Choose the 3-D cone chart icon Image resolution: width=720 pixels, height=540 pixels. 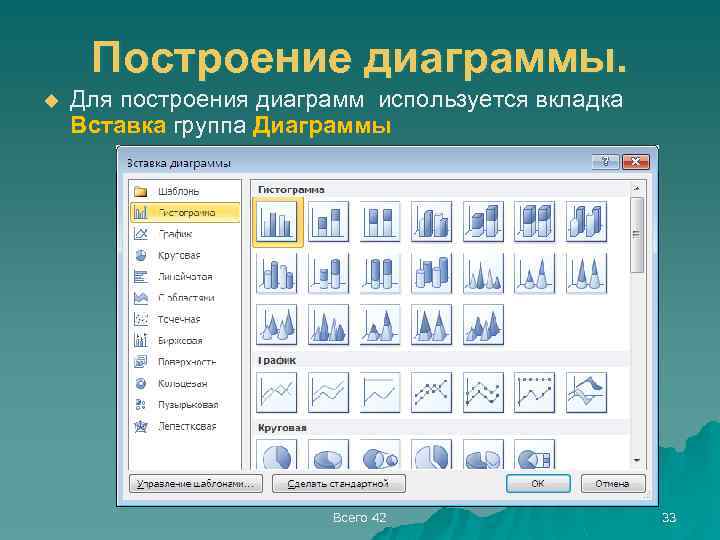click(277, 324)
